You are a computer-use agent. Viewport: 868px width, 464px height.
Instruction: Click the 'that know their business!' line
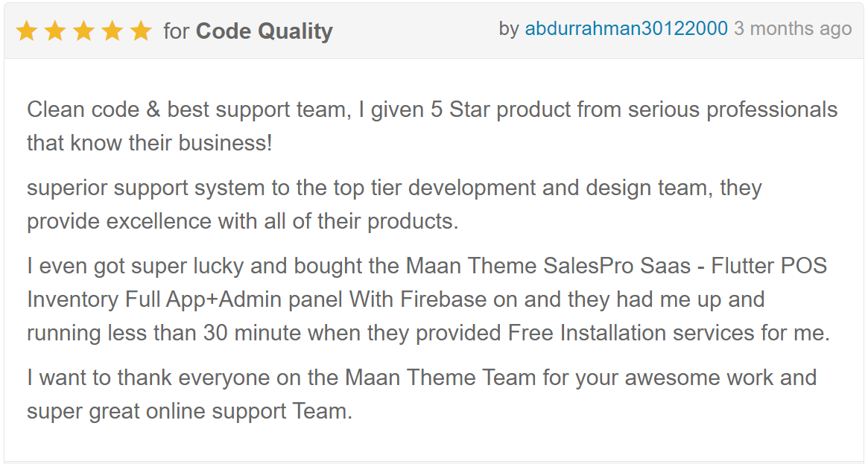pyautogui.click(x=150, y=143)
